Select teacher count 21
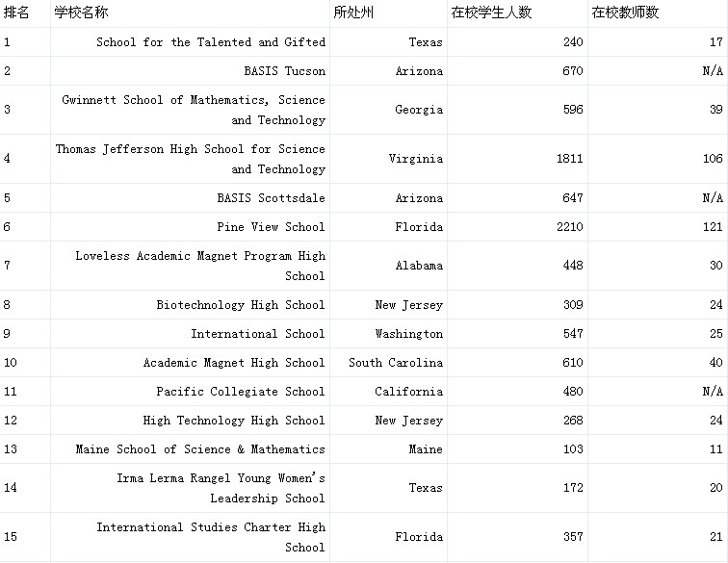 pos(716,537)
